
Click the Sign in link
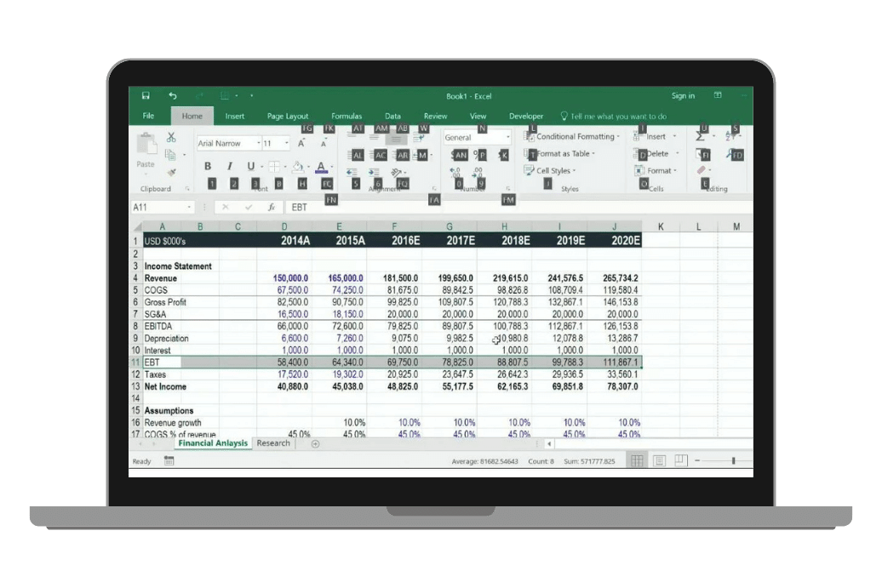pyautogui.click(x=684, y=96)
